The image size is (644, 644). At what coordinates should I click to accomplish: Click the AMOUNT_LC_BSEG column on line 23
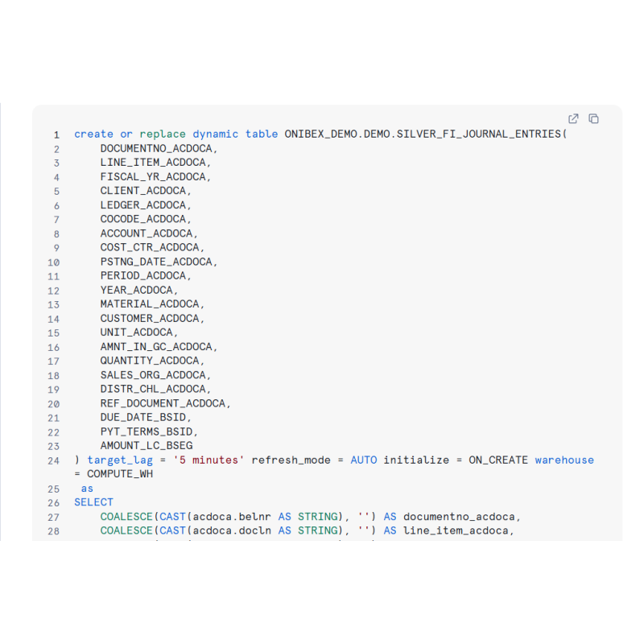[x=146, y=445]
